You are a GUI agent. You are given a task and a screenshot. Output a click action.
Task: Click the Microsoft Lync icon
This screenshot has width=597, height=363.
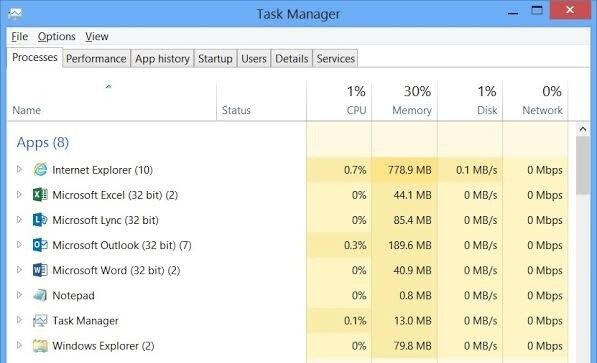[x=40, y=220]
